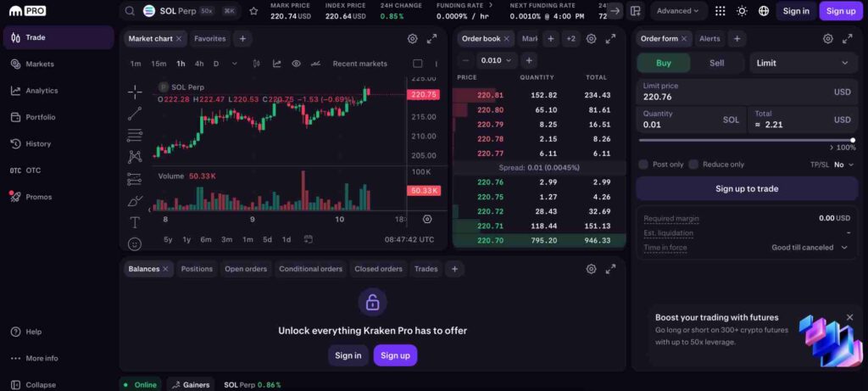Open the compare symbols line icon
This screenshot has height=391, width=868.
coord(315,64)
